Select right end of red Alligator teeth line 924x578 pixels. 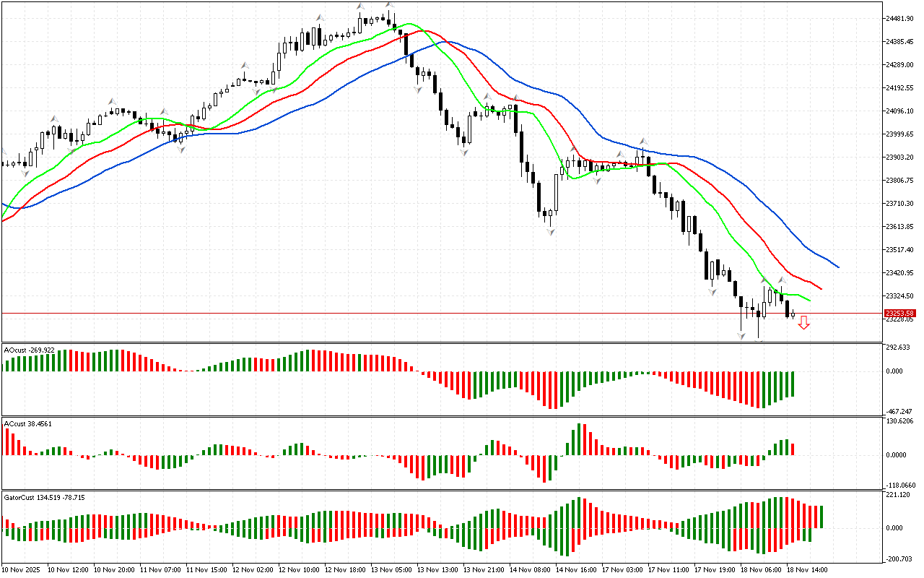pyautogui.click(x=821, y=288)
